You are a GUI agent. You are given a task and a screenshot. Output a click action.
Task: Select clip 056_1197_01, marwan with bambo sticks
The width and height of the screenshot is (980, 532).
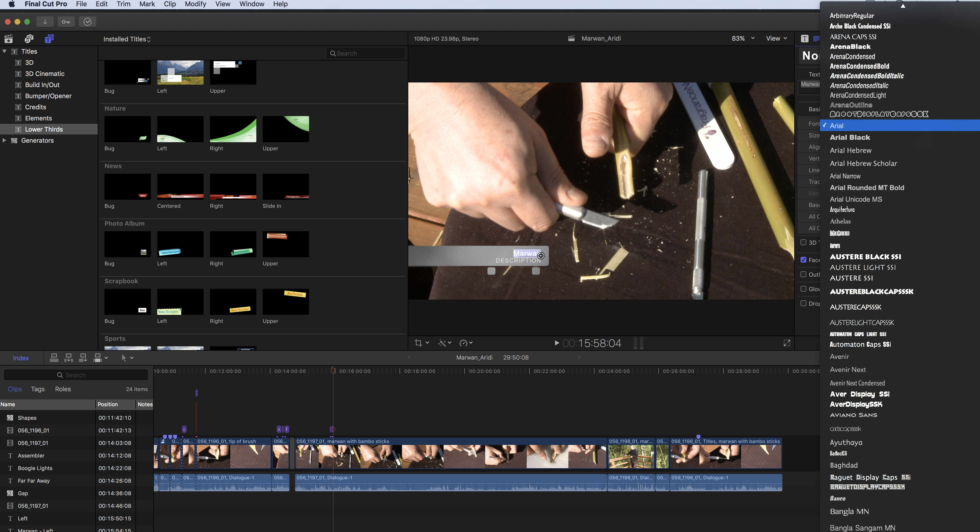pos(451,453)
